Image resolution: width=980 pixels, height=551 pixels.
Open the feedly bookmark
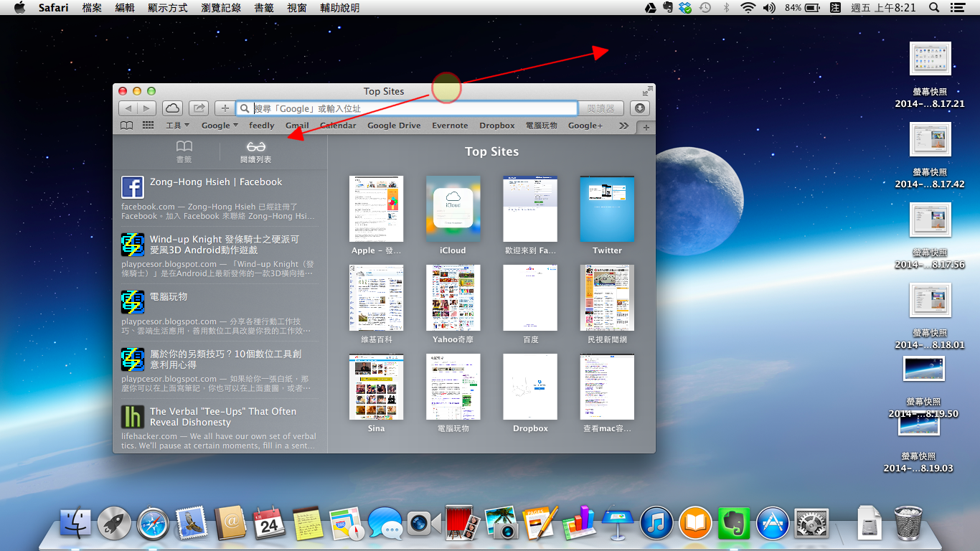262,126
